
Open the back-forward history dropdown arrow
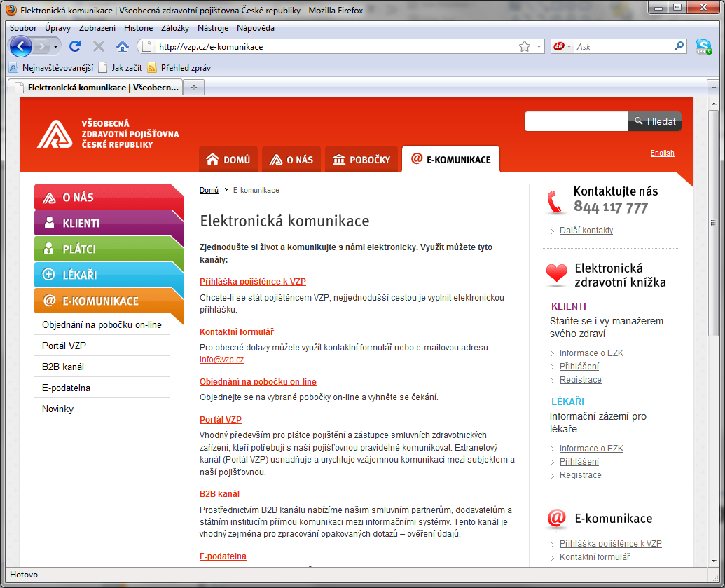(55, 47)
